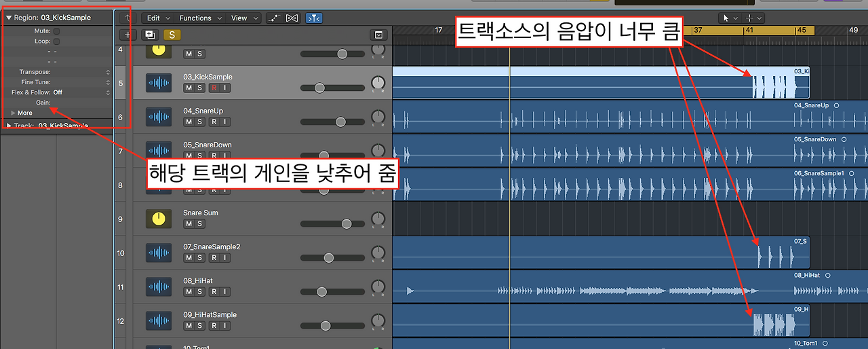
Task: Click the 06_SnareSample1 region label
Action: click(819, 173)
